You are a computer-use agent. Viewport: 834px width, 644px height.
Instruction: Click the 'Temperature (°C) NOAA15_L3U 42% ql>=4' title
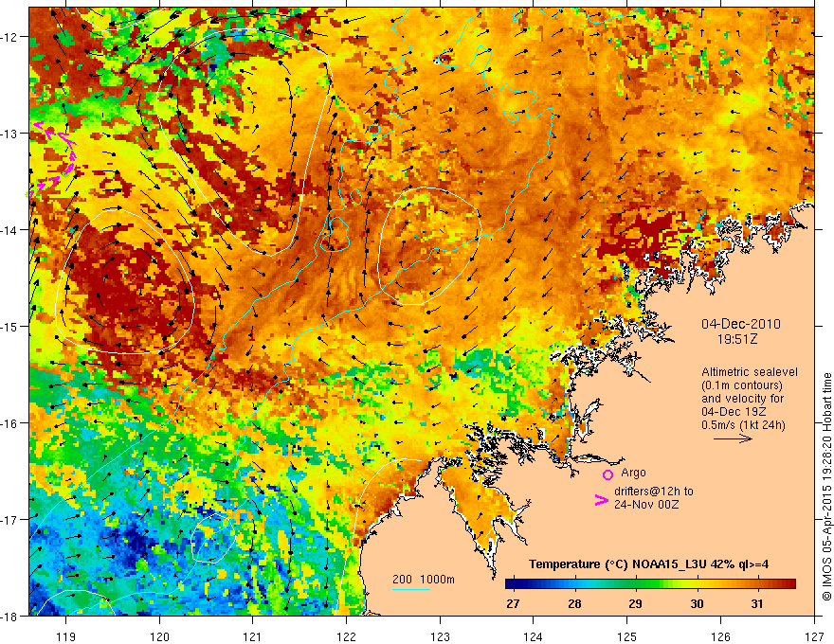coord(648,564)
